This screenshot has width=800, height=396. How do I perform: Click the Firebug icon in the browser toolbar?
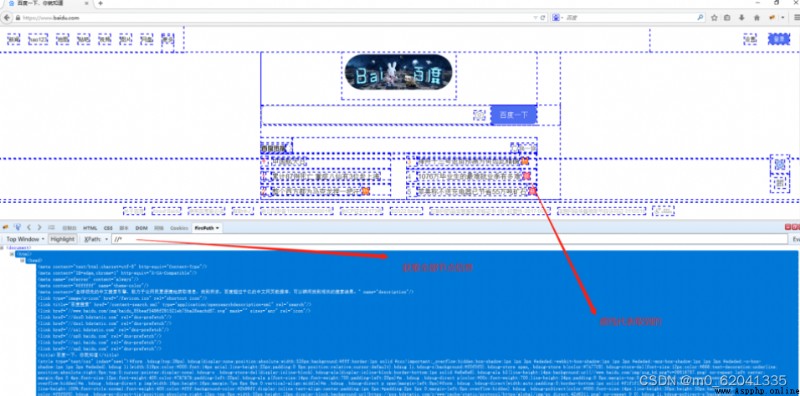click(772, 17)
